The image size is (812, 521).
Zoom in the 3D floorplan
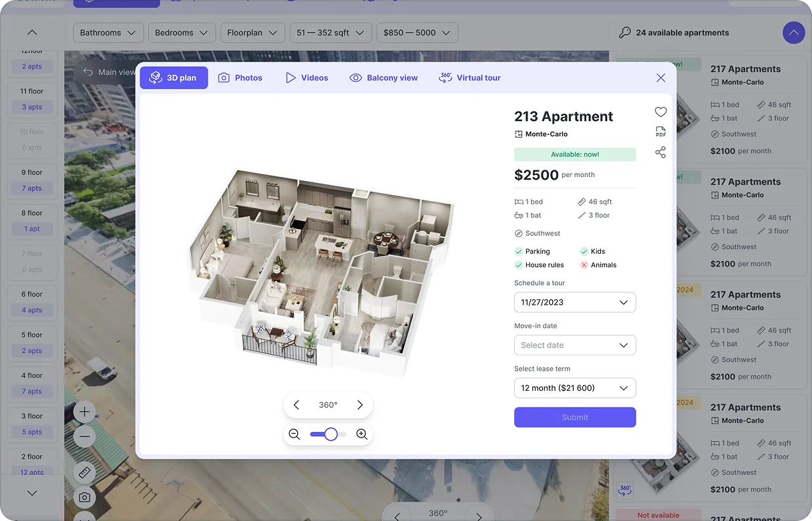(362, 434)
